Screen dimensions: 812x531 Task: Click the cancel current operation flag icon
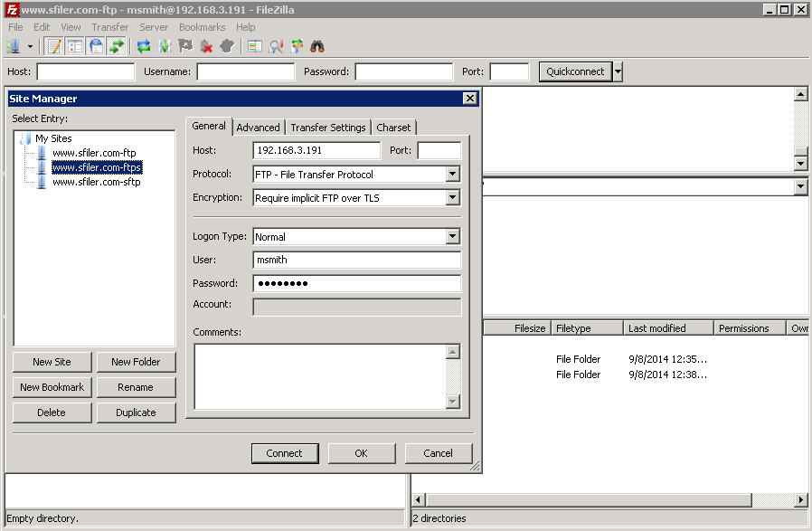click(x=185, y=47)
